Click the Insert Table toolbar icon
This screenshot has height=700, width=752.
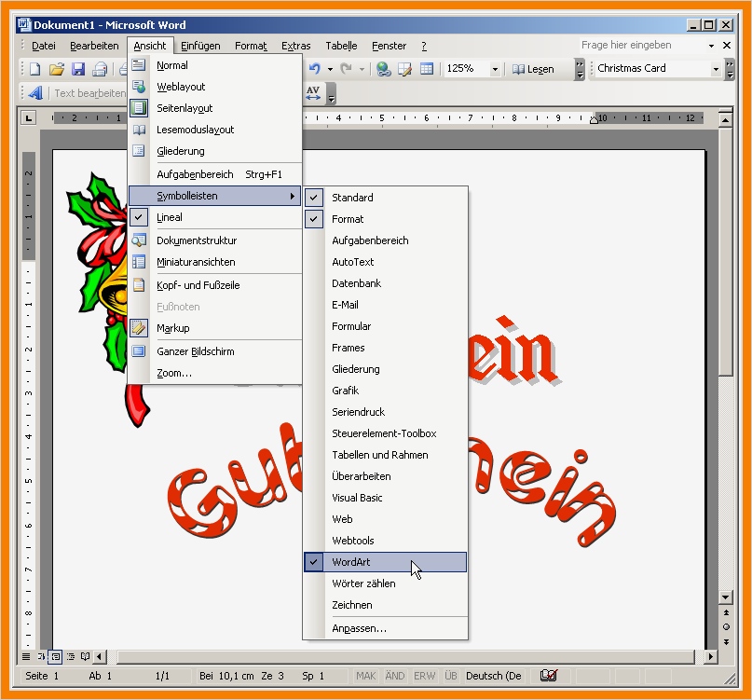click(x=427, y=68)
